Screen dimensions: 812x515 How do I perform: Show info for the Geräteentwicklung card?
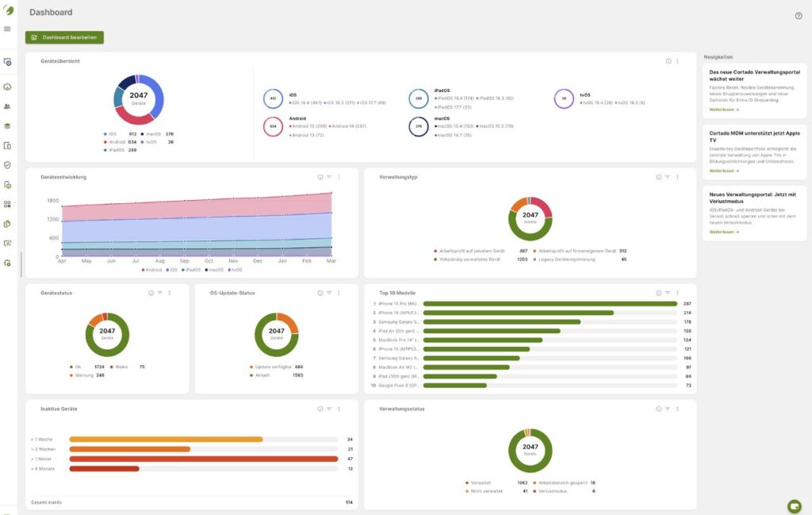(320, 177)
